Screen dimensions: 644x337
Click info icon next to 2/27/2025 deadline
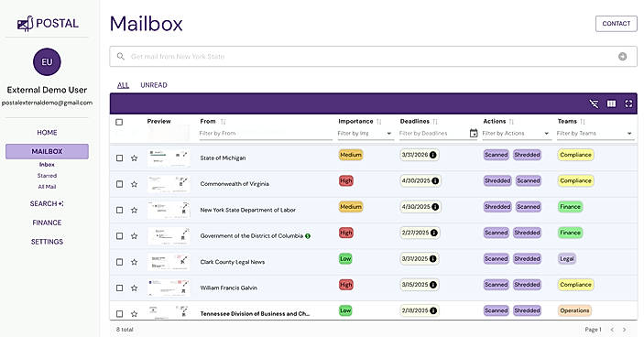click(433, 233)
